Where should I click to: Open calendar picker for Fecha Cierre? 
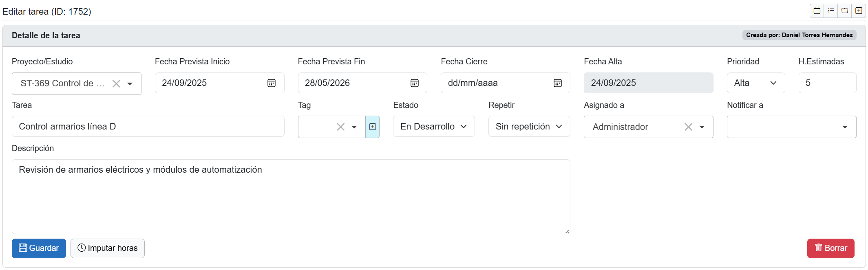tap(558, 83)
